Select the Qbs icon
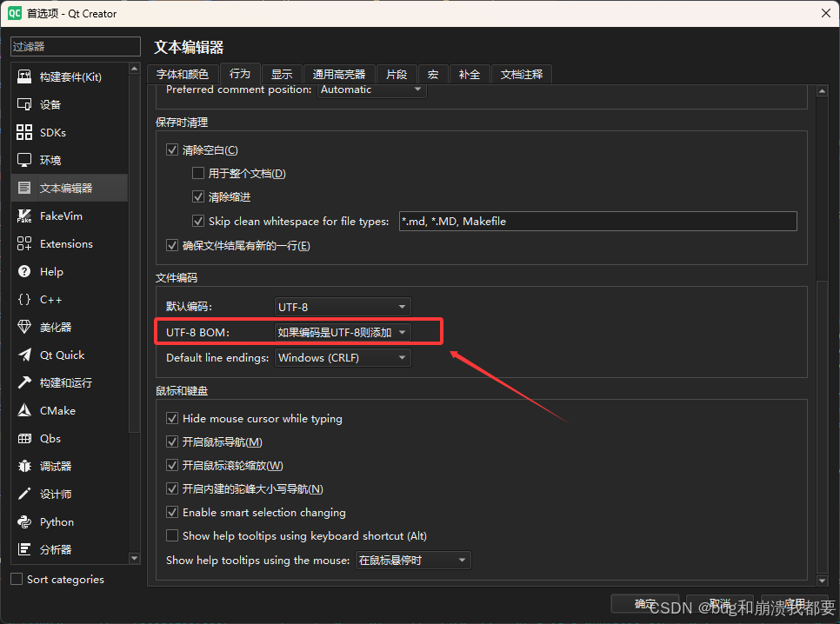Screen dimensions: 840x624 [24, 438]
